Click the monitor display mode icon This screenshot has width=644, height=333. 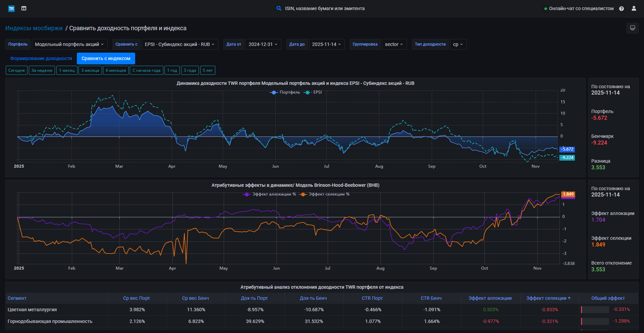(632, 28)
